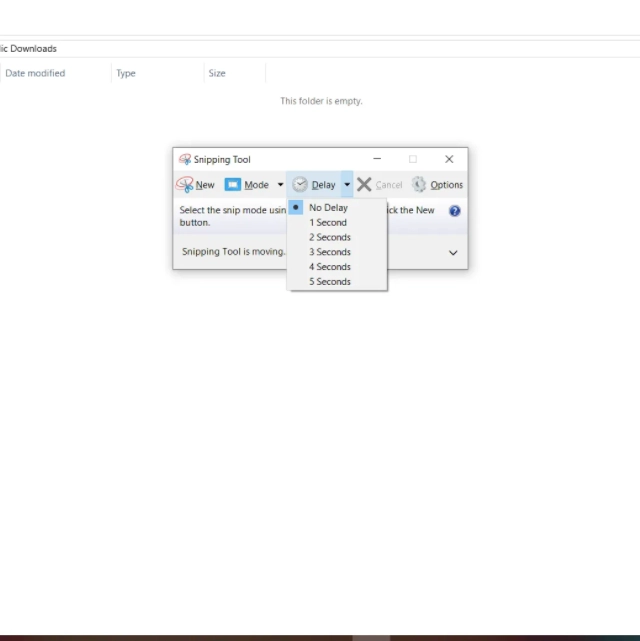This screenshot has height=641, width=640.
Task: Click the Type column header
Action: pyautogui.click(x=126, y=73)
